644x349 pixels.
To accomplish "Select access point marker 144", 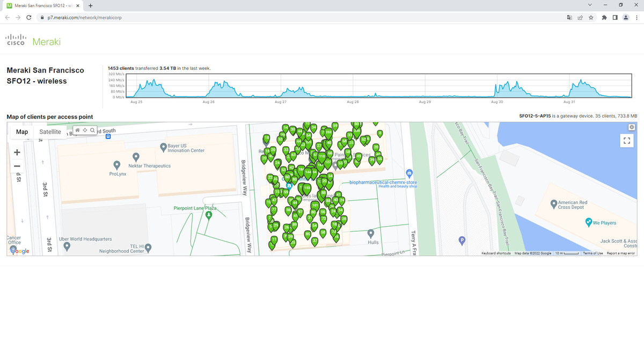I will click(308, 173).
